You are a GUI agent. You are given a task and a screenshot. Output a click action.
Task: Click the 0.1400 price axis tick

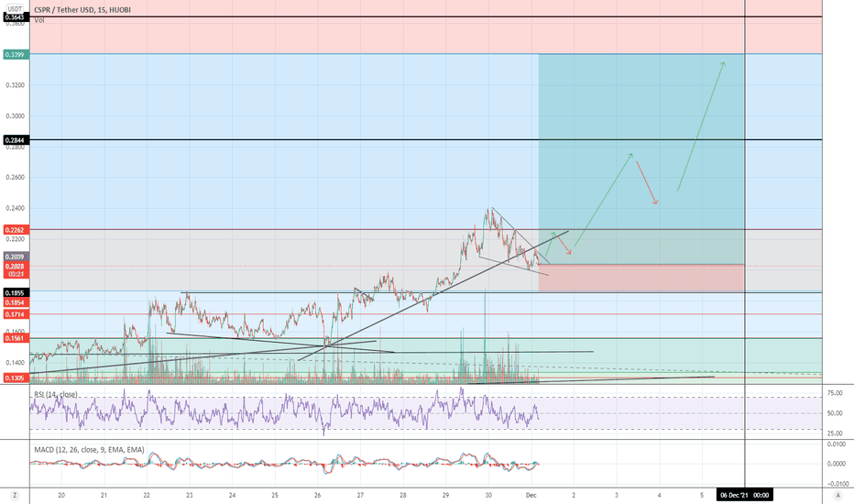click(16, 362)
